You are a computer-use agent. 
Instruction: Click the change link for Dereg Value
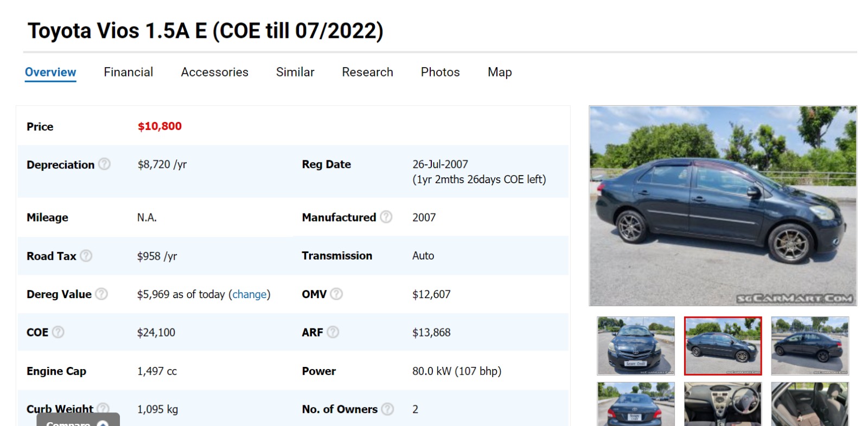tap(250, 294)
